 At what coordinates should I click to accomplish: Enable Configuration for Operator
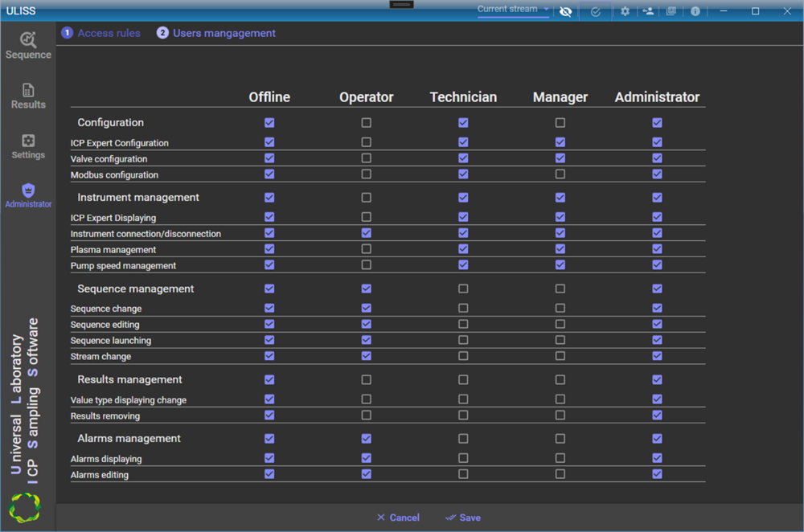367,123
